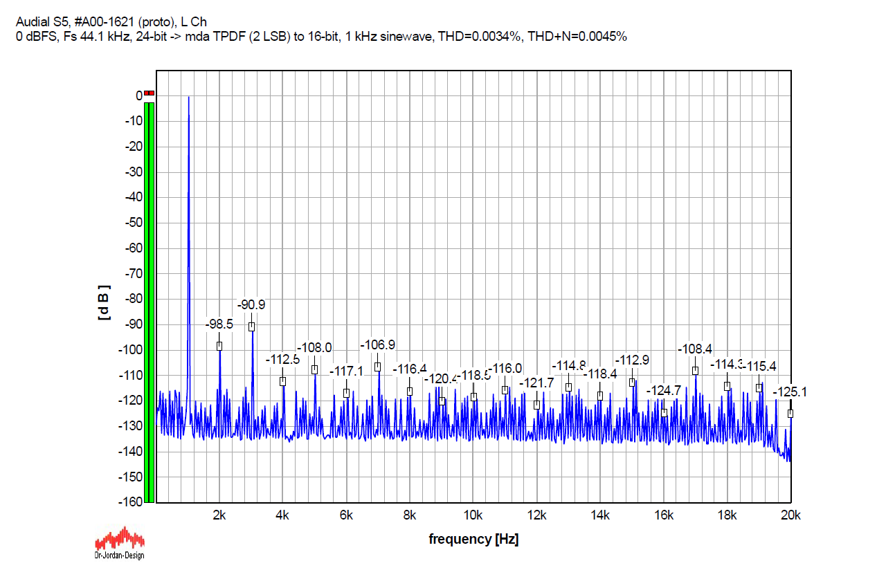Click the 1 kHz fundamental peak tip at 0 dB
Image resolution: width=886 pixels, height=588 pixels.
188,97
